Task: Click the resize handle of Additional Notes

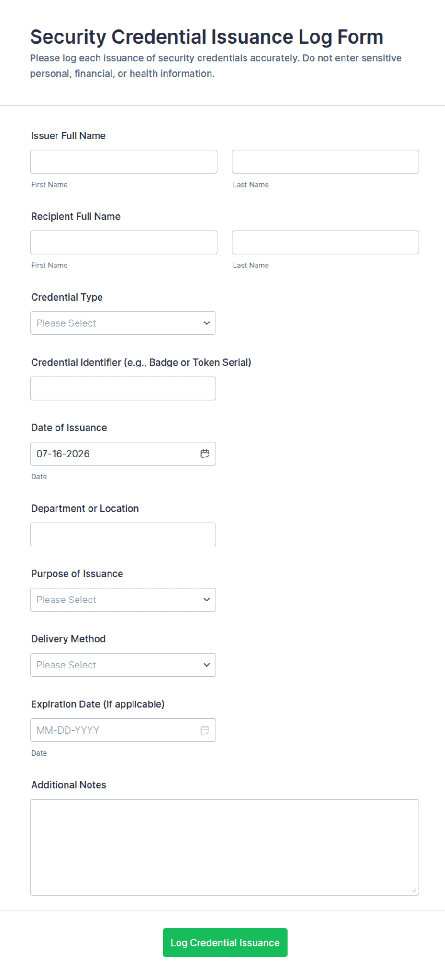Action: [414, 891]
